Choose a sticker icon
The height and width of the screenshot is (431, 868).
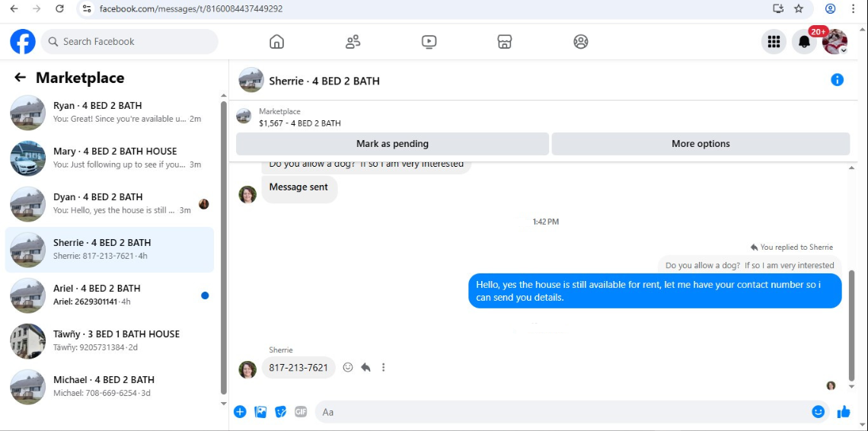point(281,412)
